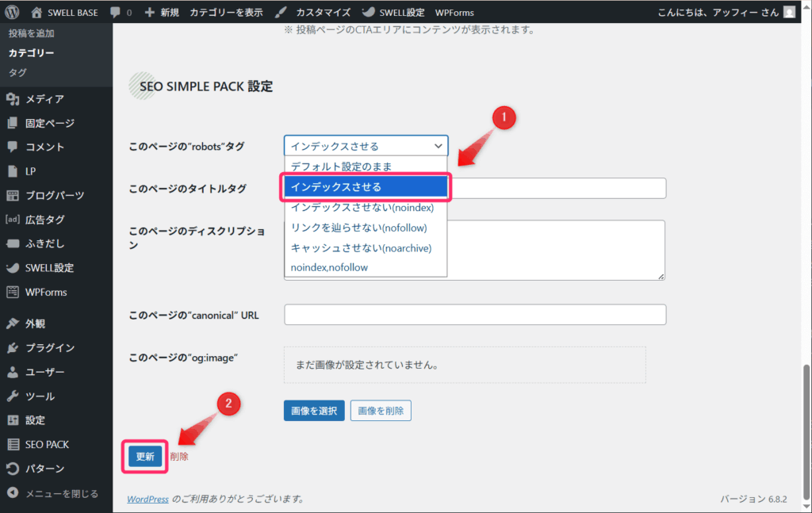Open SWELL BASE site home icon
812x513 pixels.
pyautogui.click(x=36, y=12)
